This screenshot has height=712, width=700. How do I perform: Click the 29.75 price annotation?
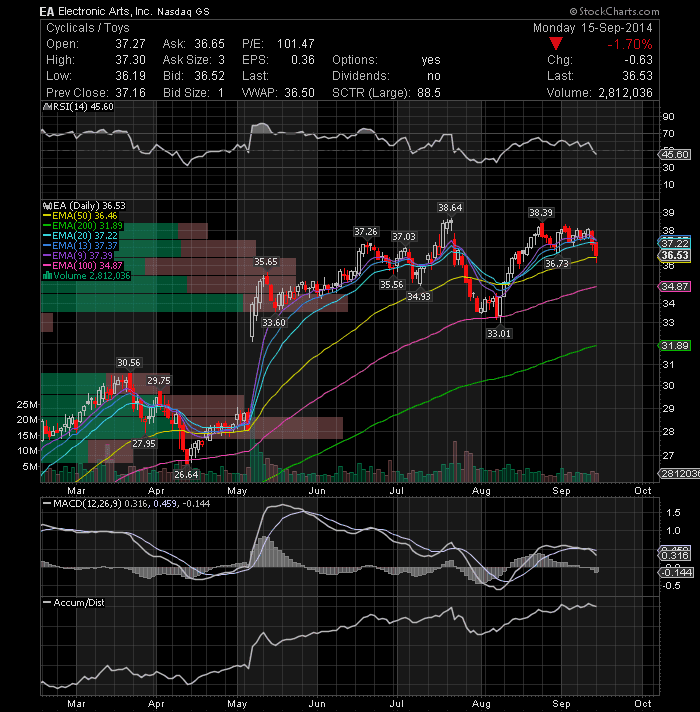tap(158, 381)
